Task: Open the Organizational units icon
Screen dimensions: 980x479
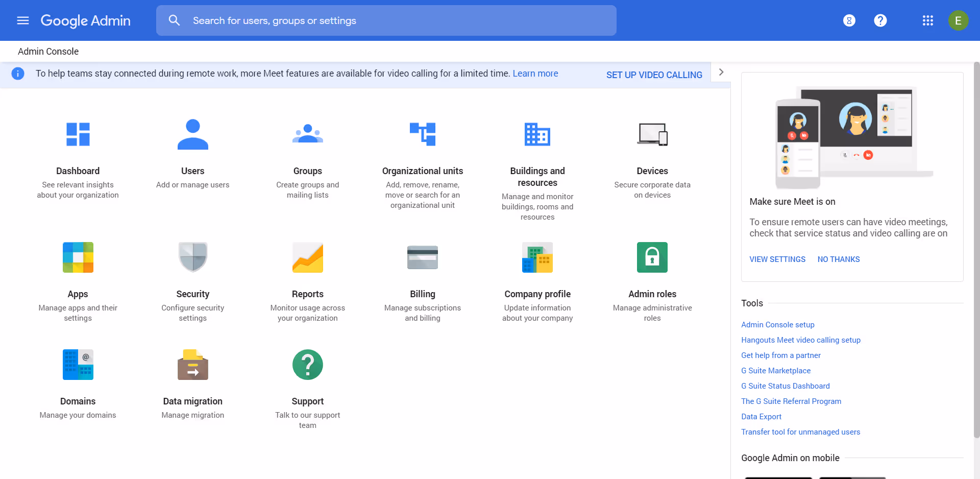Action: 423,134
